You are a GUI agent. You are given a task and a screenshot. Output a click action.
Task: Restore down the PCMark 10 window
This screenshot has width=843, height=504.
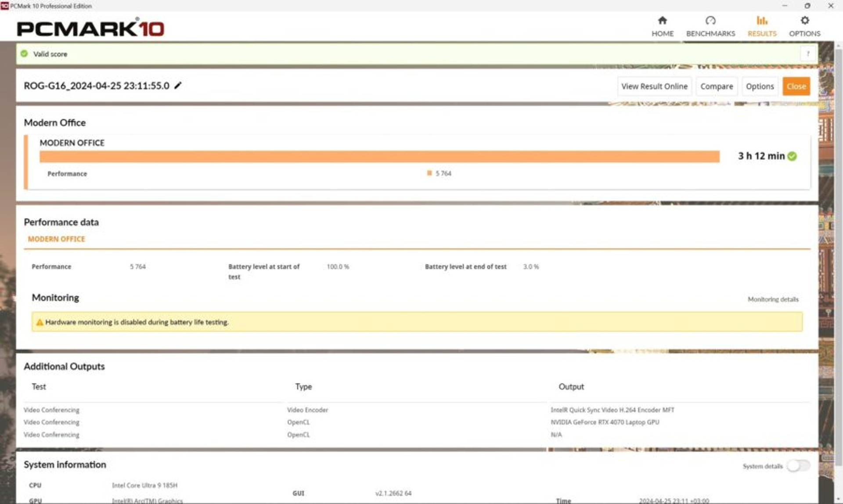(x=807, y=6)
